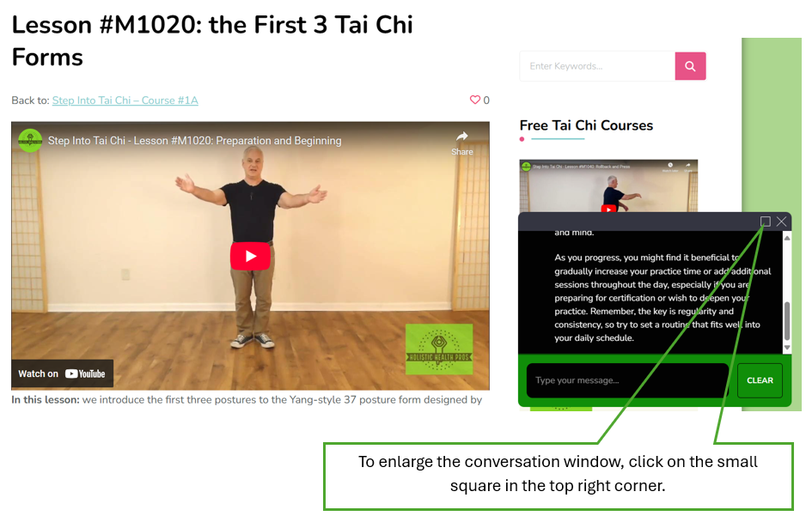812x516 pixels.
Task: Click the channel avatar on the video
Action: pyautogui.click(x=30, y=140)
